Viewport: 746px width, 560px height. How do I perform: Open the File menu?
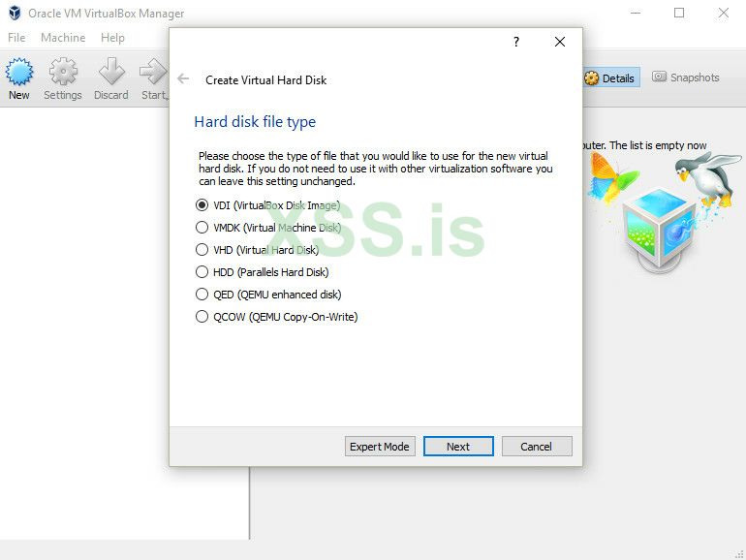pos(16,38)
